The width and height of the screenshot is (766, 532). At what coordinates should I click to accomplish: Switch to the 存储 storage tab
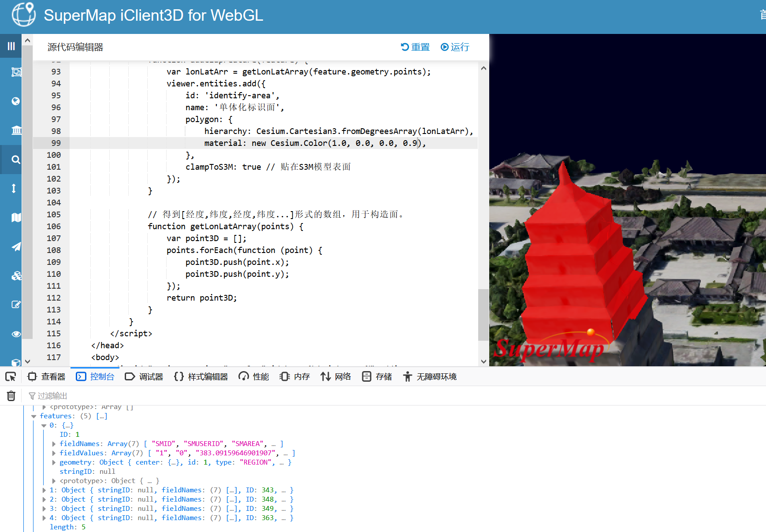[x=377, y=377]
